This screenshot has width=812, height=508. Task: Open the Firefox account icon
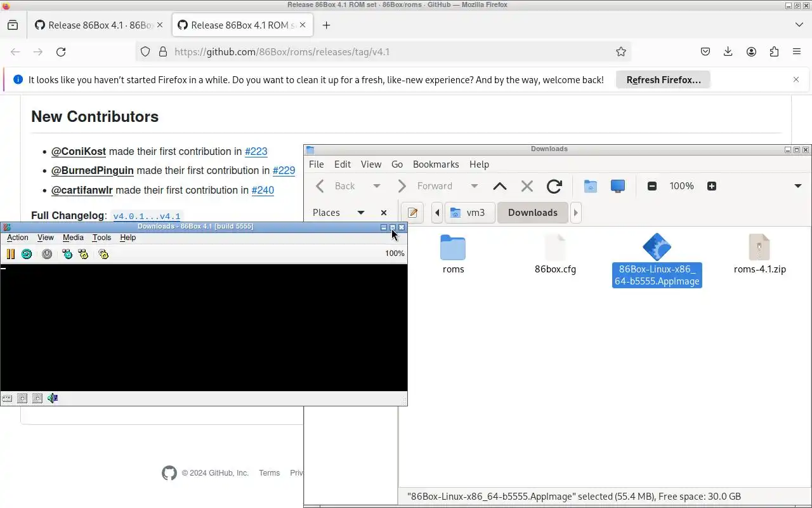pyautogui.click(x=751, y=52)
